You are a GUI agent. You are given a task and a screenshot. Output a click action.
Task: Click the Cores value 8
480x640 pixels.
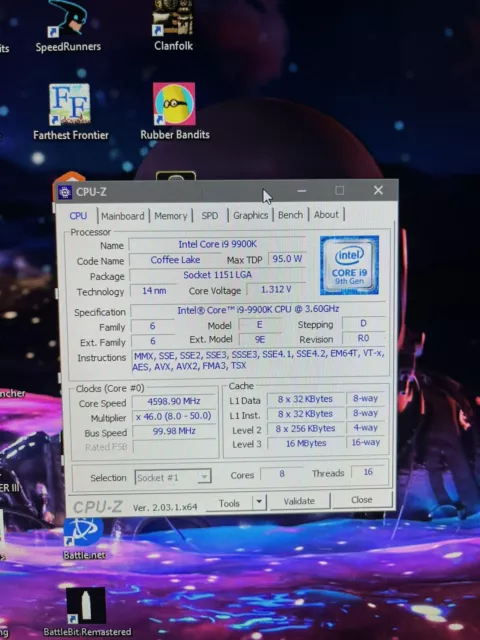pyautogui.click(x=282, y=473)
